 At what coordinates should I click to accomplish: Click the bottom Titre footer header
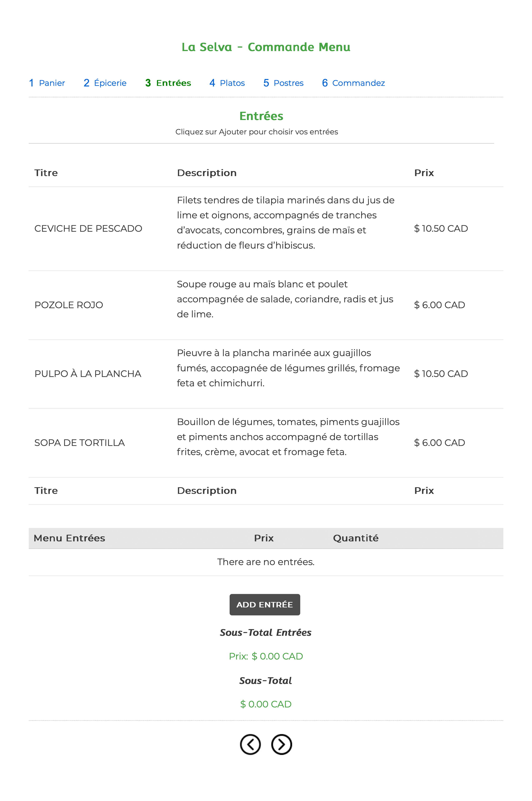[x=46, y=491]
